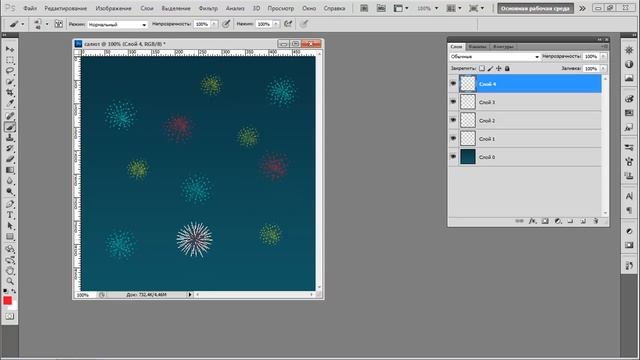
Task: Select the Eyedropper tool
Action: click(x=10, y=104)
